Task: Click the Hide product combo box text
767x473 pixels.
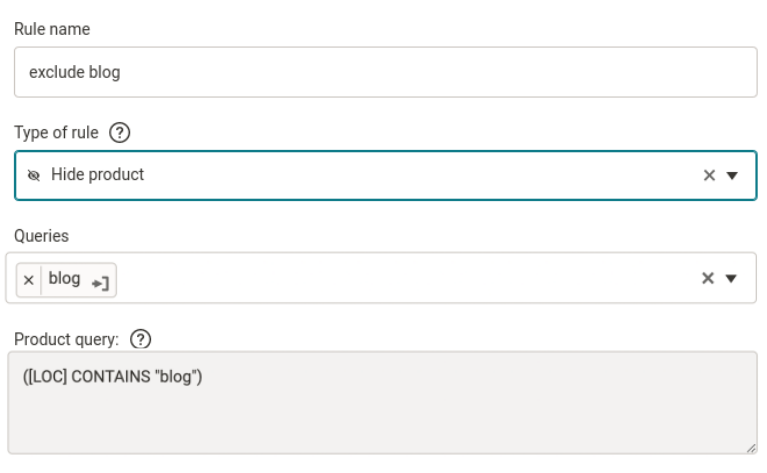Action: click(97, 175)
